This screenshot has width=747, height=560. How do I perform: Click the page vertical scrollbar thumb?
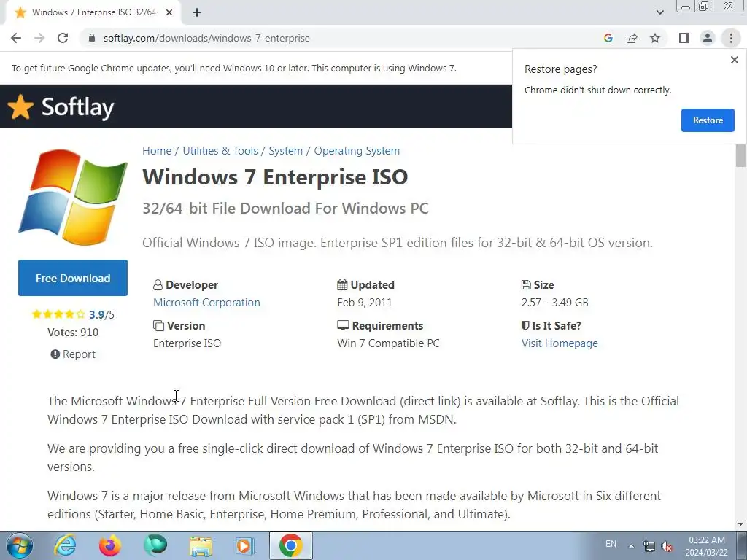pos(740,155)
